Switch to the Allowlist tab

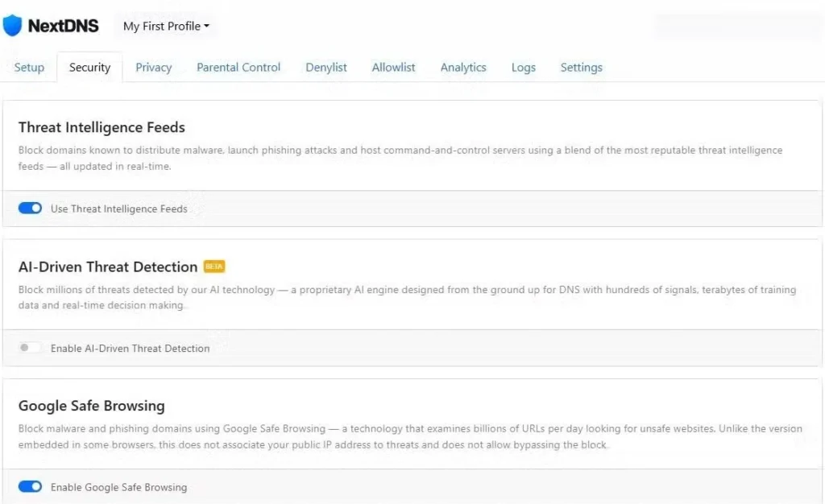393,68
